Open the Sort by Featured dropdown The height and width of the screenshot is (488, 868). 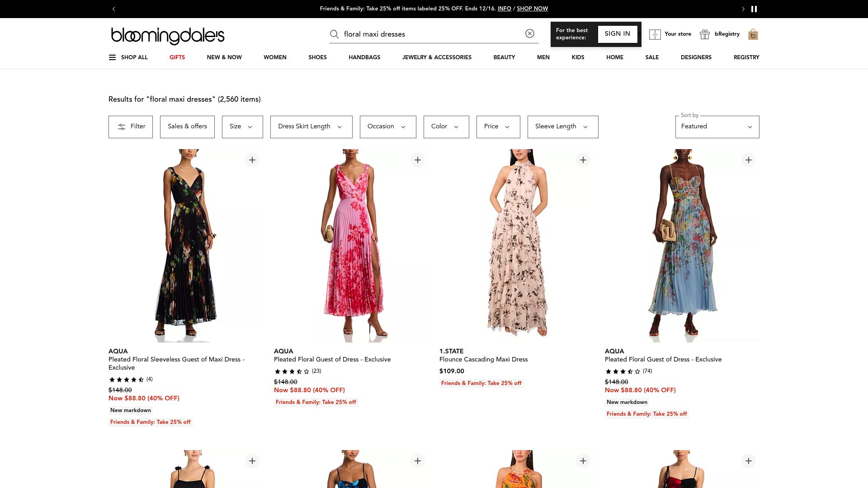pos(717,127)
